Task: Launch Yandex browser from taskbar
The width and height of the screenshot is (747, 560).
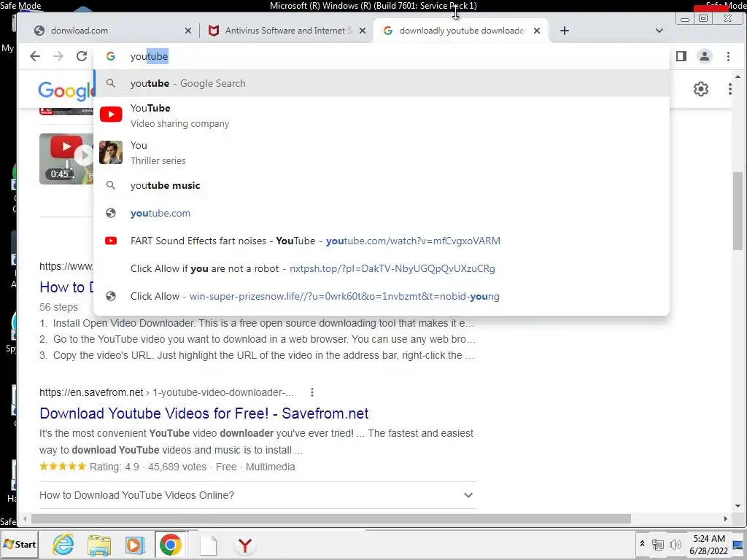Action: (245, 545)
